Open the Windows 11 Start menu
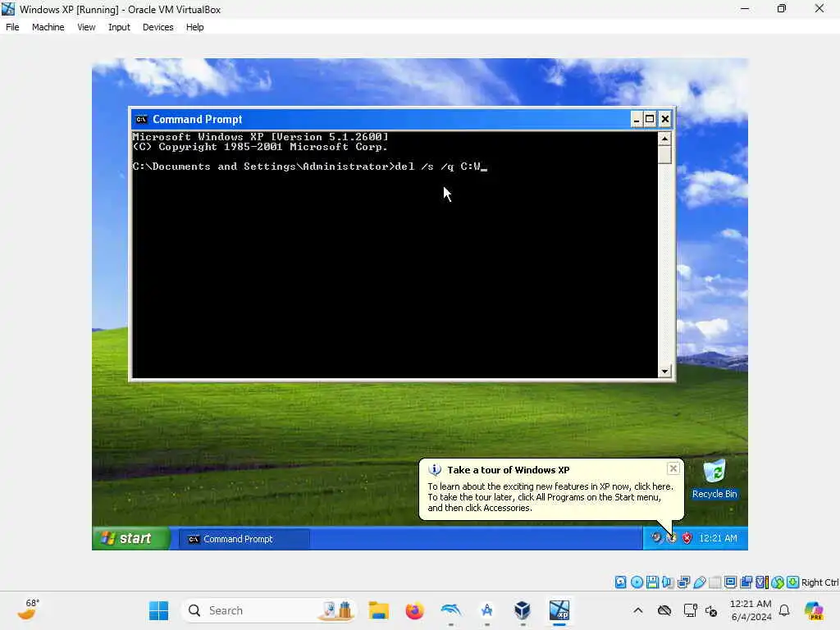The image size is (840, 630). point(158,610)
